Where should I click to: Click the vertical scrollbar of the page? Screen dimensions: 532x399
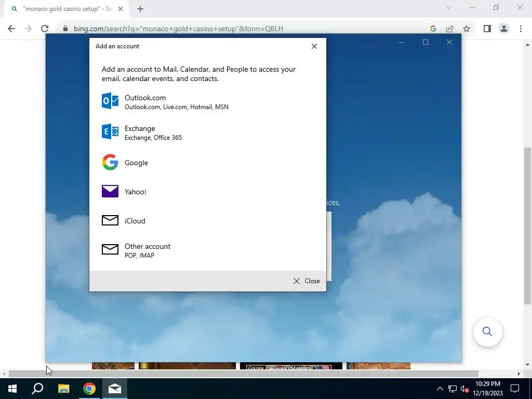click(527, 225)
